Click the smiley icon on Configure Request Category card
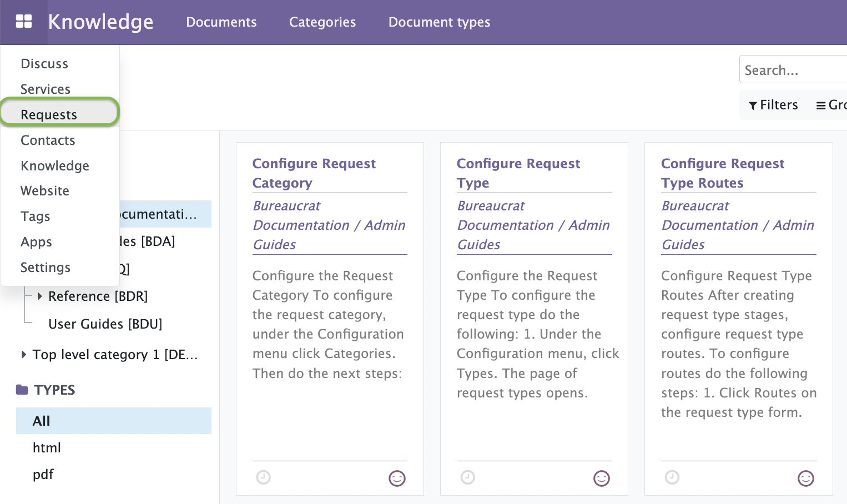This screenshot has width=847, height=504. tap(397, 478)
